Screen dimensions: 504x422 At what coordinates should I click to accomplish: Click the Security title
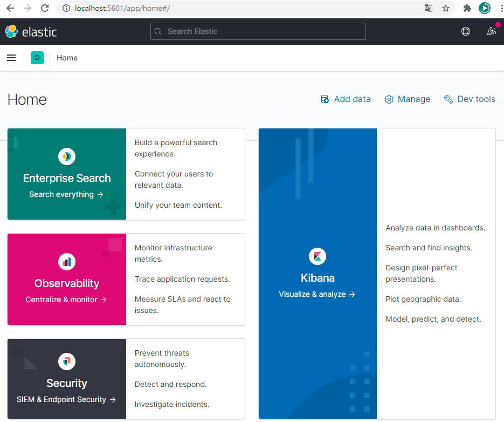click(67, 383)
